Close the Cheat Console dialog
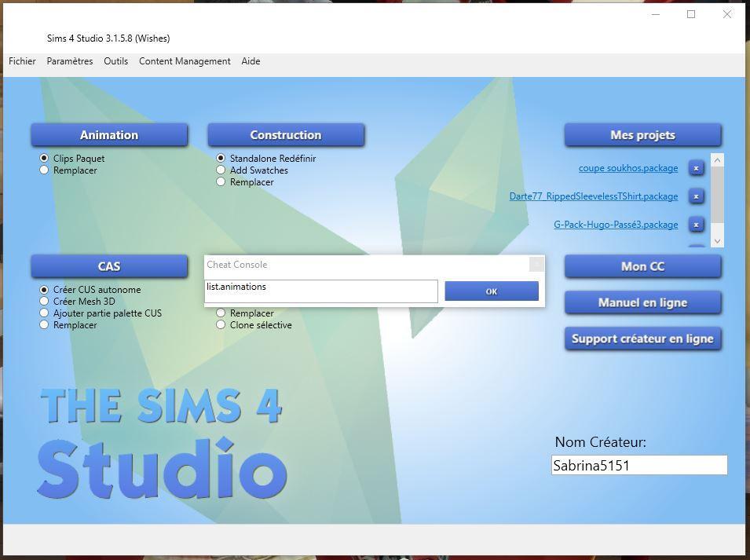The height and width of the screenshot is (560, 750). pos(536,264)
